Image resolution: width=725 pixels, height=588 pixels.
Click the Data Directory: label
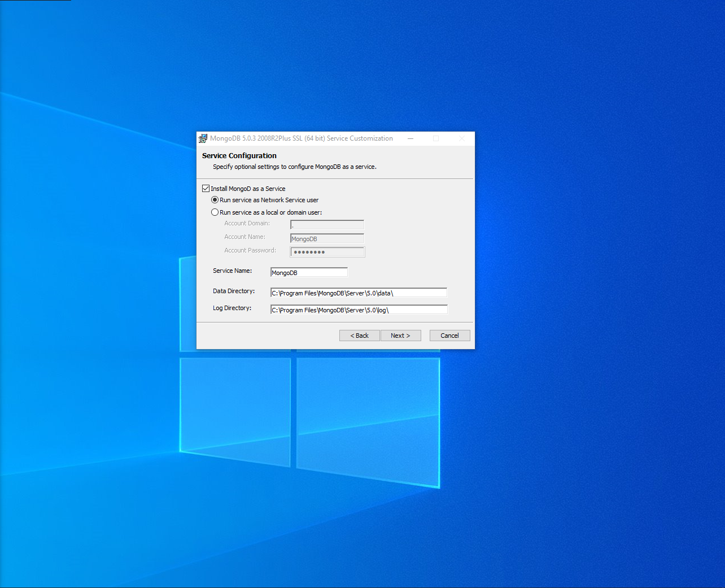(x=234, y=291)
